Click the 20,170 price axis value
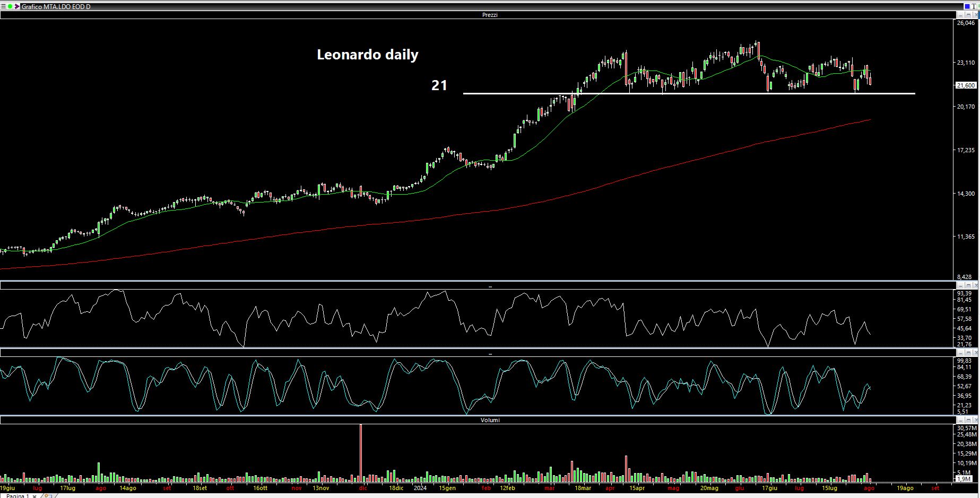Image resolution: width=980 pixels, height=498 pixels. point(966,107)
